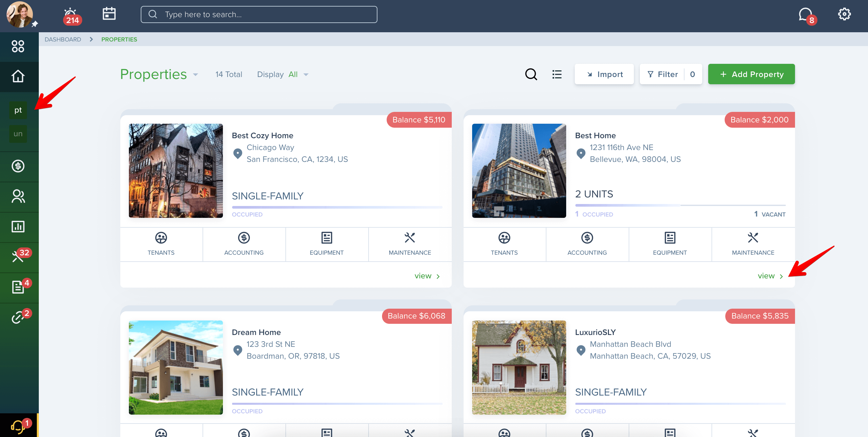
Task: Click the PROPERTIES breadcrumb
Action: pyautogui.click(x=119, y=39)
